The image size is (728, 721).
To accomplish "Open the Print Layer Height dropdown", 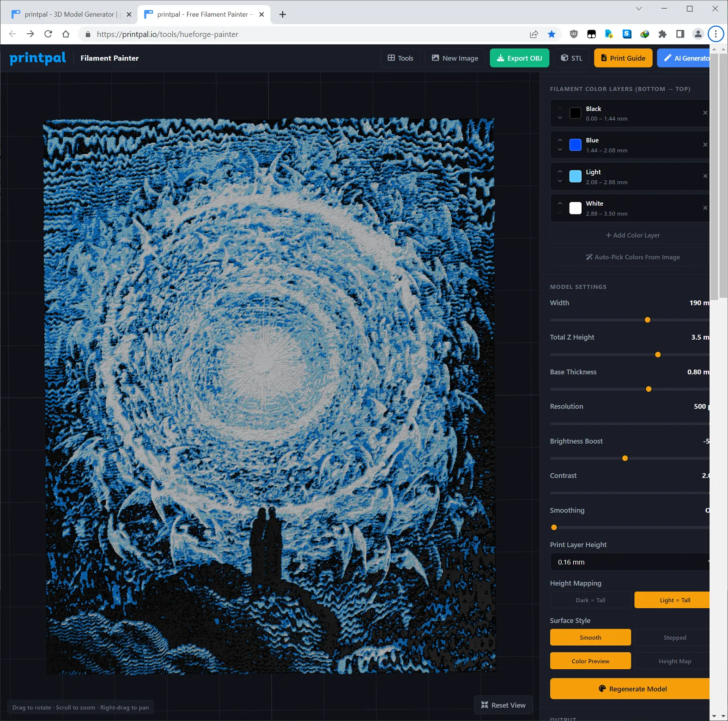I will [630, 562].
